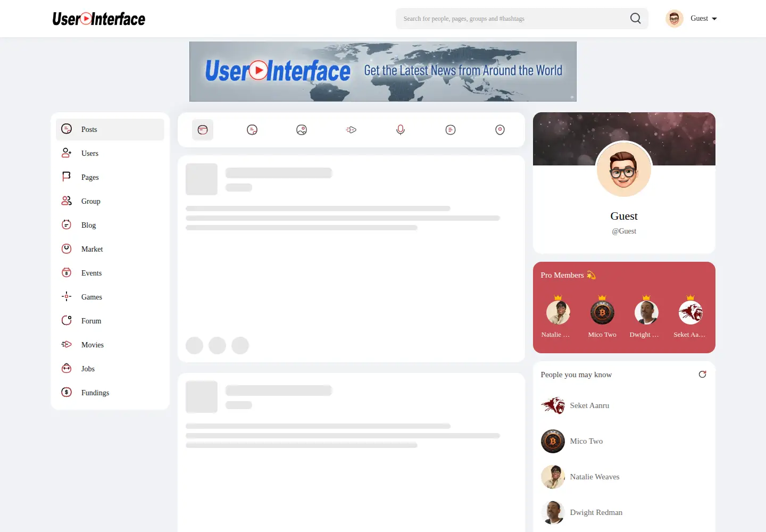Click the Games crosshair icon
The width and height of the screenshot is (766, 532).
(x=66, y=296)
